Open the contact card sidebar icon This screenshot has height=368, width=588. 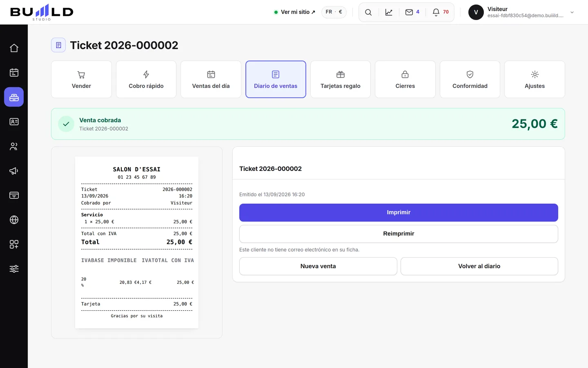tap(14, 122)
